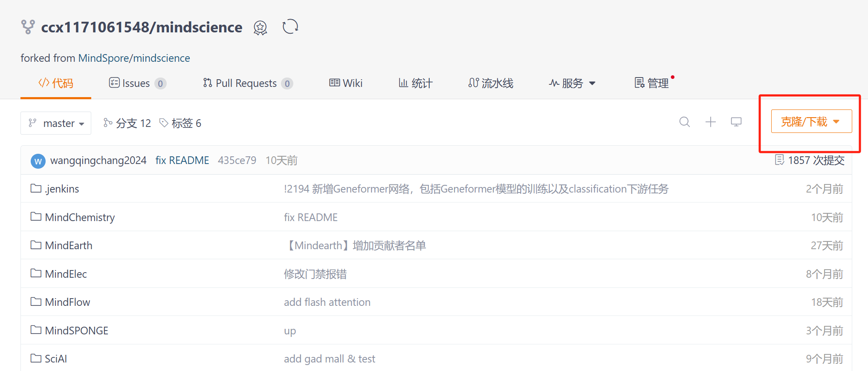The width and height of the screenshot is (868, 371).
Task: Open the MindEarth folder
Action: [x=69, y=245]
